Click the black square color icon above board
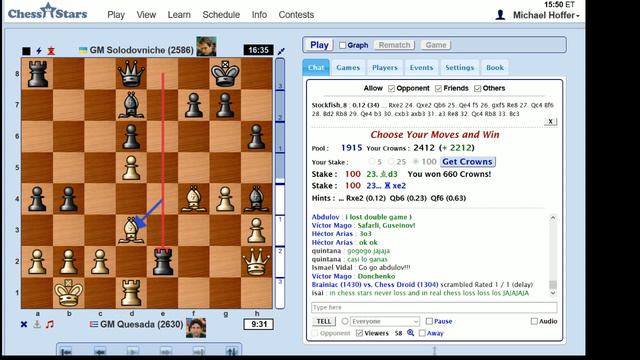This screenshot has width=640, height=360. (x=26, y=51)
